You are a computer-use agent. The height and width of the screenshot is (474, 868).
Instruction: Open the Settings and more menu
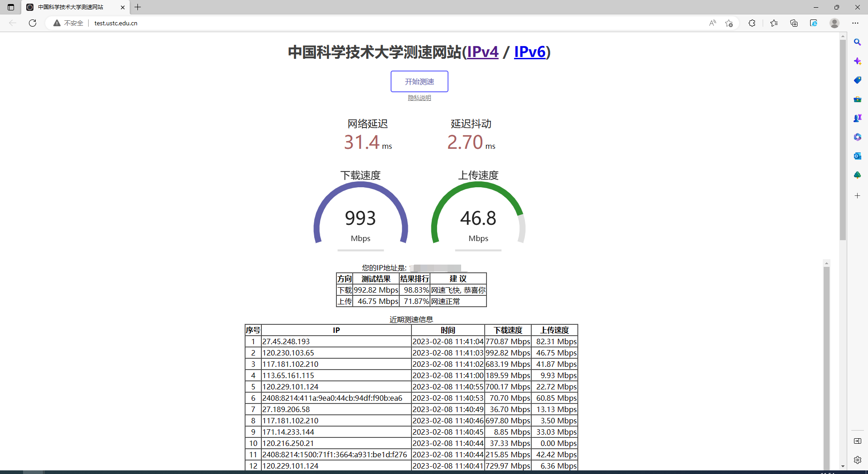[856, 23]
